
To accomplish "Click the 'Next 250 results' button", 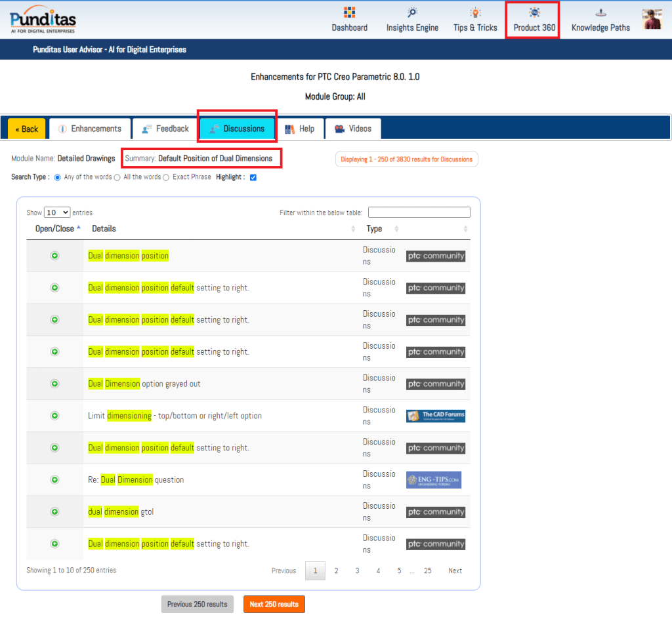I will tap(274, 604).
